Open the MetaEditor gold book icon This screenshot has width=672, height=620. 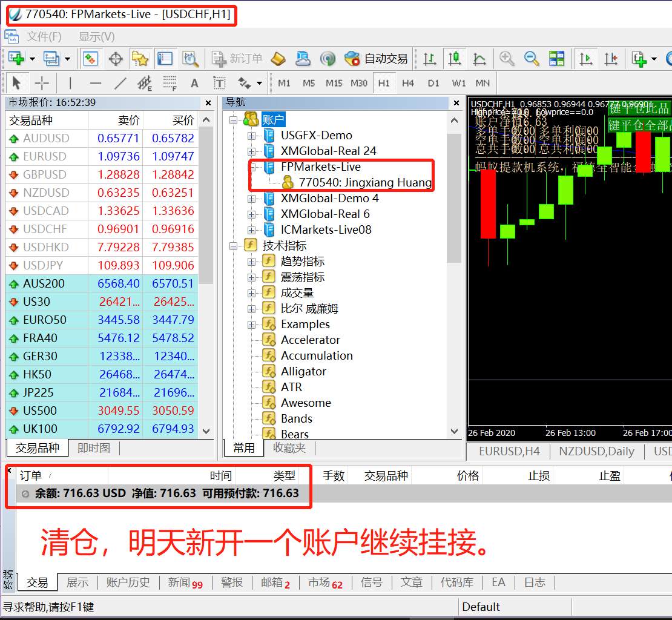point(278,58)
